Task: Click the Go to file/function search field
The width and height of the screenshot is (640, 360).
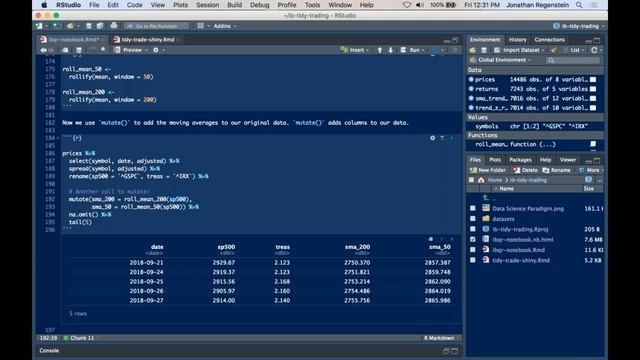Action: tap(156, 26)
